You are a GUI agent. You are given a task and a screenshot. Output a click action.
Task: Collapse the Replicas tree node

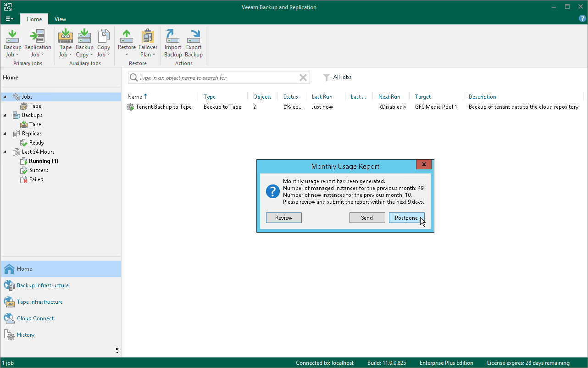(x=5, y=134)
